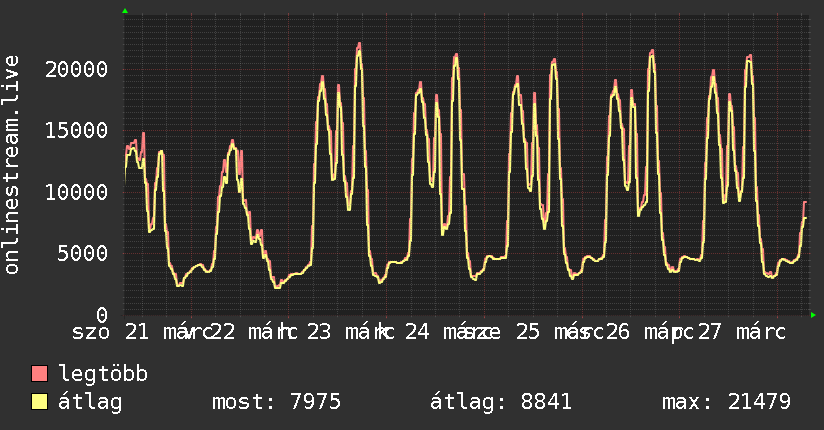
Task: Click the 10000 y-axis label
Action: (77, 192)
